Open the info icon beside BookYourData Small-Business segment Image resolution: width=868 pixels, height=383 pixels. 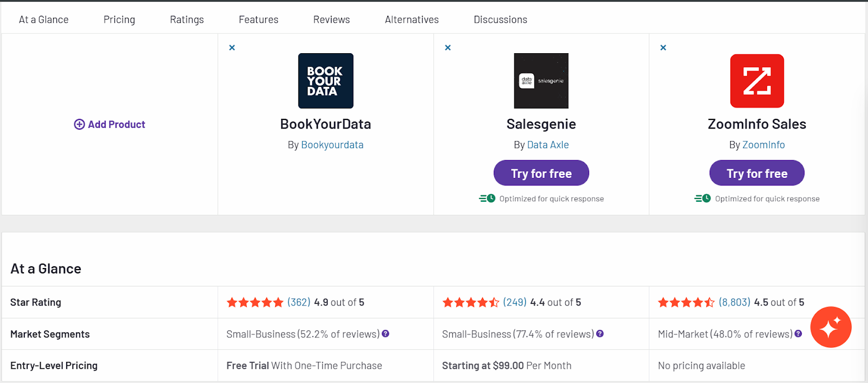[x=385, y=334]
